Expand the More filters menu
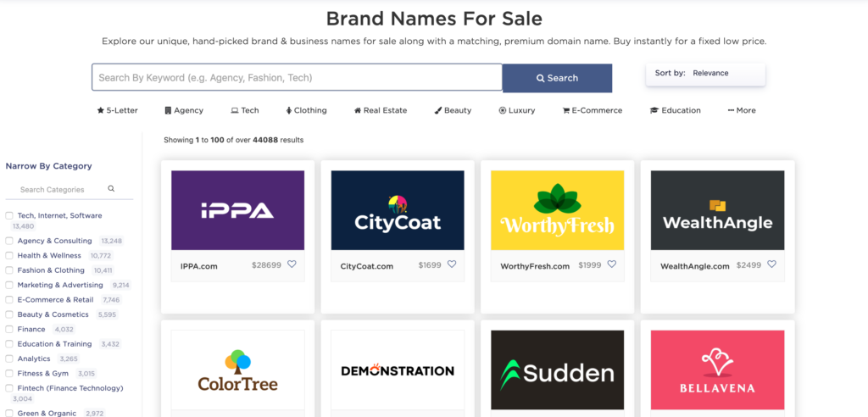 click(x=742, y=110)
